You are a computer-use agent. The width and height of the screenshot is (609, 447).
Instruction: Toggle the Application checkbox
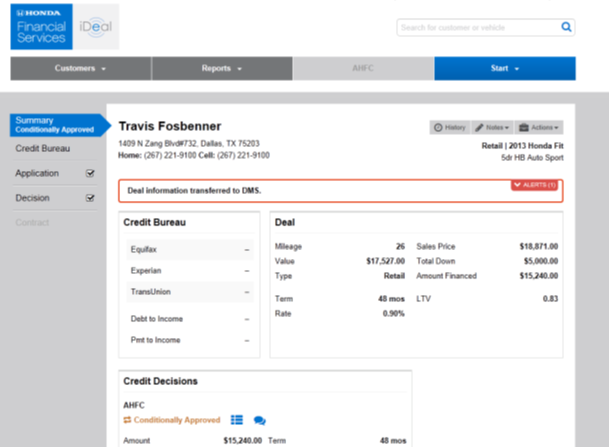click(x=90, y=173)
